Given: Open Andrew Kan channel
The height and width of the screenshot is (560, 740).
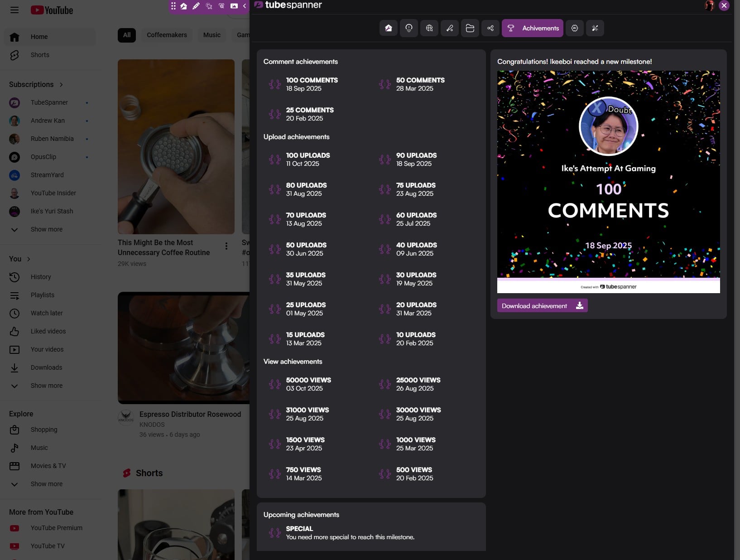Looking at the screenshot, I should point(50,121).
